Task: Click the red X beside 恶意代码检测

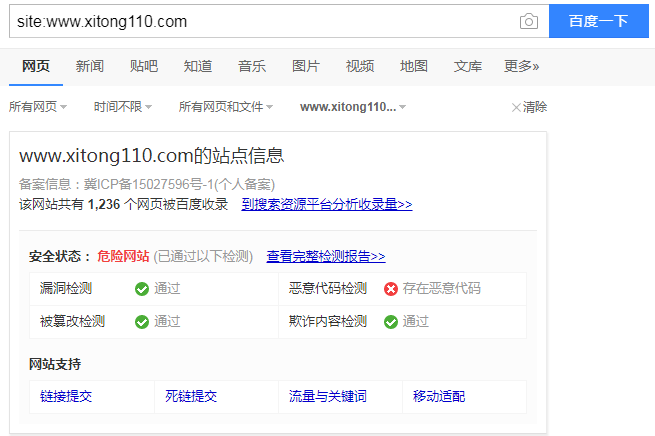Action: click(391, 289)
